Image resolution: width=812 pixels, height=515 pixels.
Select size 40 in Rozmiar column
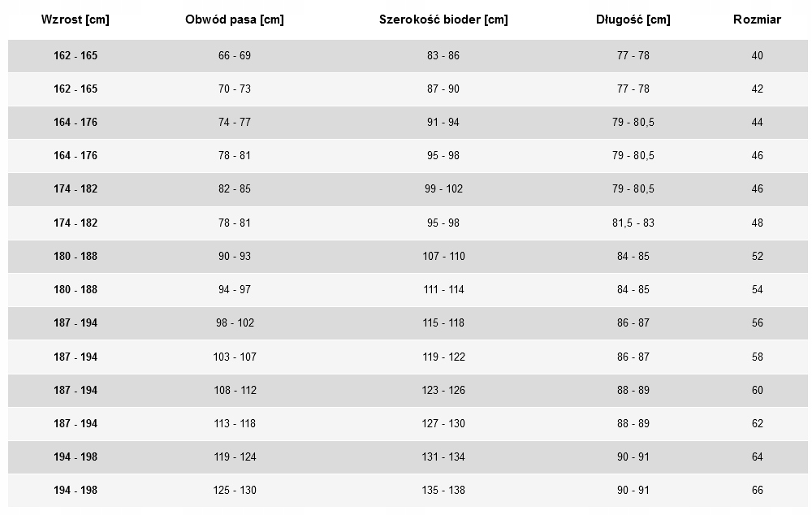[757, 55]
